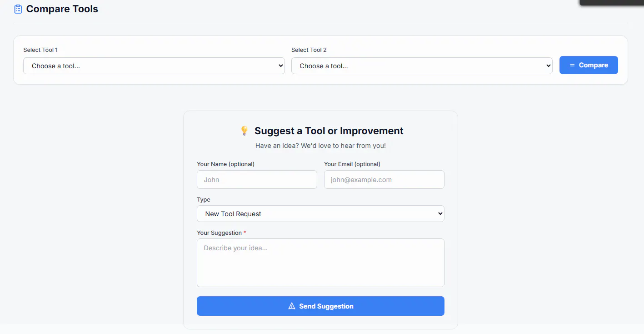Click the Send Suggestion button
Viewport: 644px width, 334px height.
click(320, 306)
